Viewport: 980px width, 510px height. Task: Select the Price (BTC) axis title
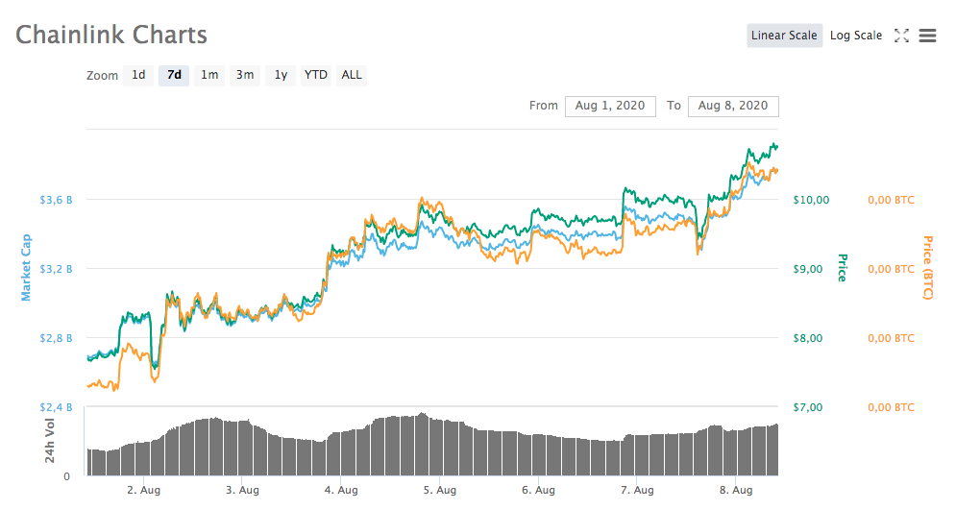(x=928, y=268)
